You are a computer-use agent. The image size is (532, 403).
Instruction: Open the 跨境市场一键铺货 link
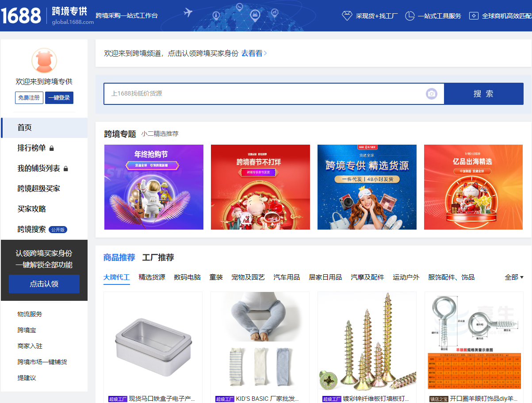pos(42,362)
